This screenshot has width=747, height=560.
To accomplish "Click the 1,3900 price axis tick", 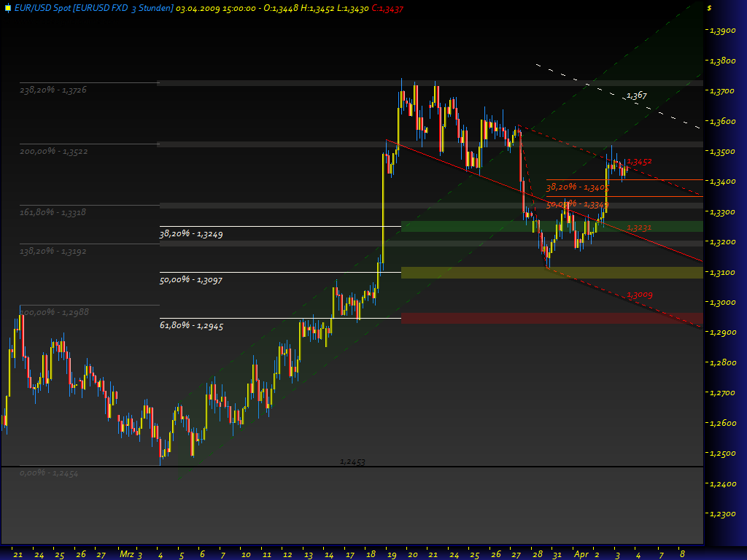I will click(x=721, y=31).
